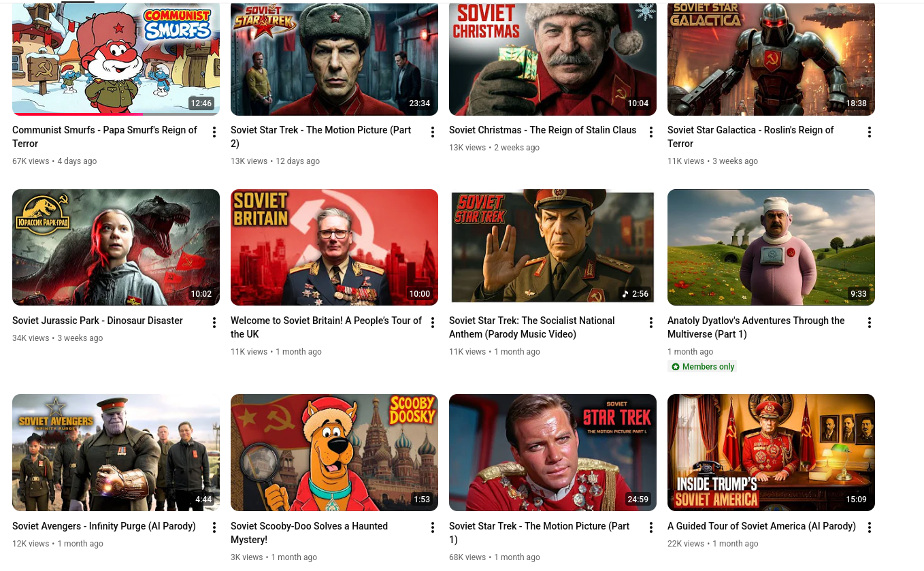This screenshot has height=571, width=924.
Task: Open the Communist Smurfs thumbnail
Action: [116, 59]
